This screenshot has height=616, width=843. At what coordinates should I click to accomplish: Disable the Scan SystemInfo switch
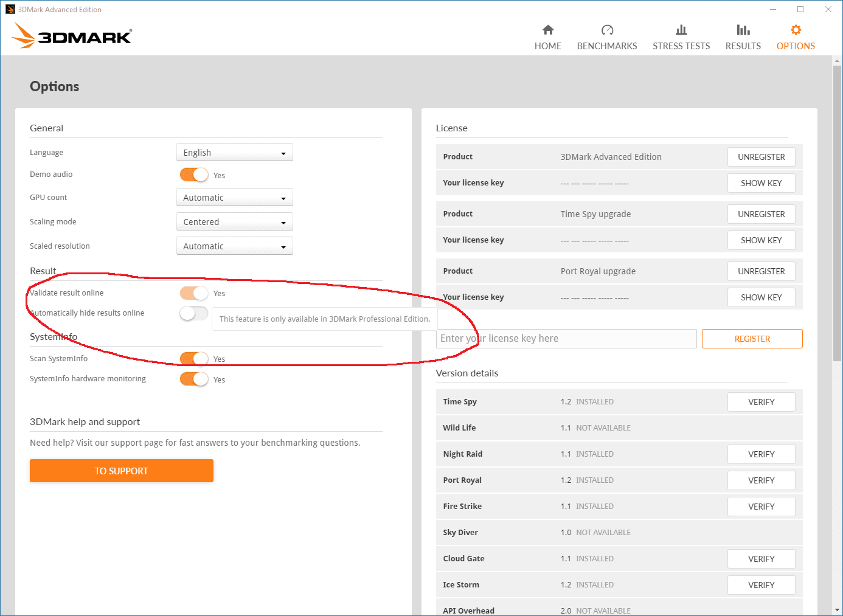pyautogui.click(x=194, y=359)
